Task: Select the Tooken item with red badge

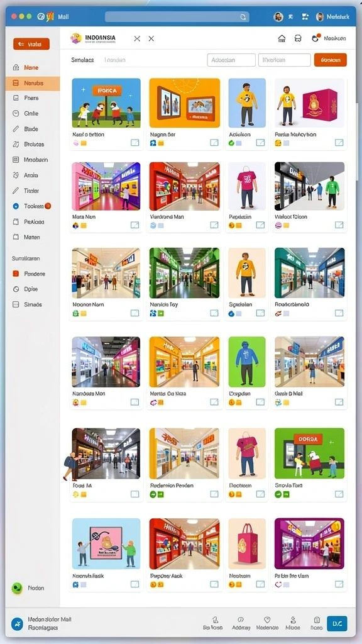Action: pos(32,206)
